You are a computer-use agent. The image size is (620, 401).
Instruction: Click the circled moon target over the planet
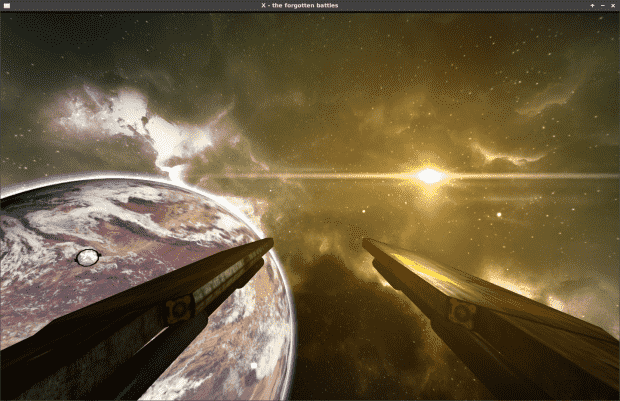(x=88, y=258)
